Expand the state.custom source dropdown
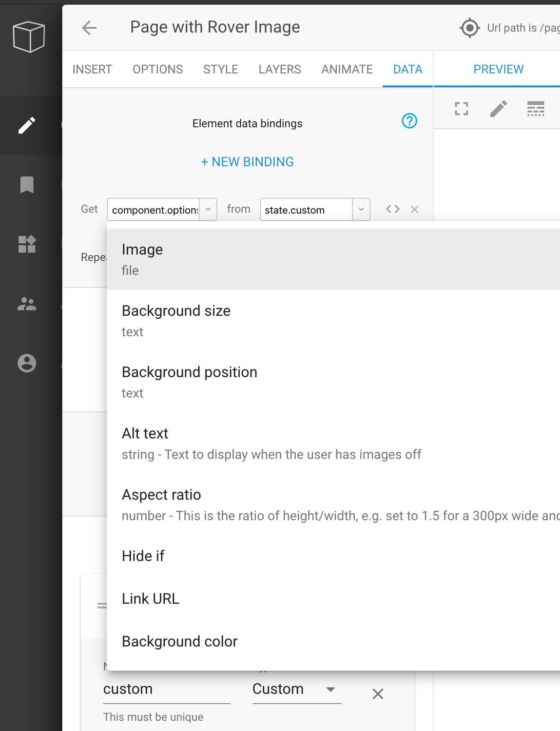This screenshot has height=731, width=560. click(x=361, y=210)
